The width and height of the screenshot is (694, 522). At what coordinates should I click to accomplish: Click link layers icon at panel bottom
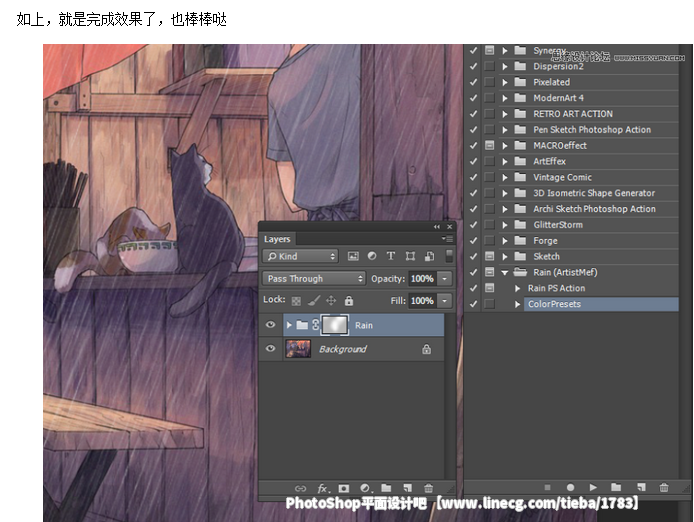300,488
